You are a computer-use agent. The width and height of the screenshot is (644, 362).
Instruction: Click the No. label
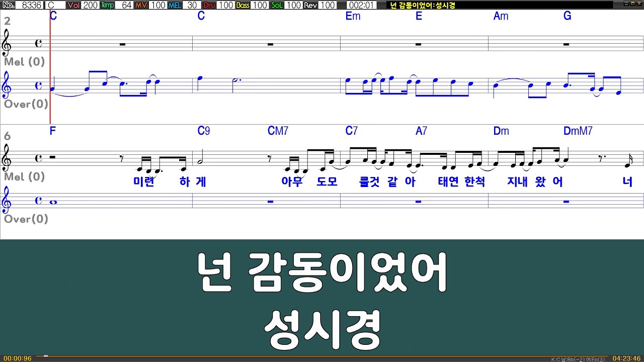[8, 5]
